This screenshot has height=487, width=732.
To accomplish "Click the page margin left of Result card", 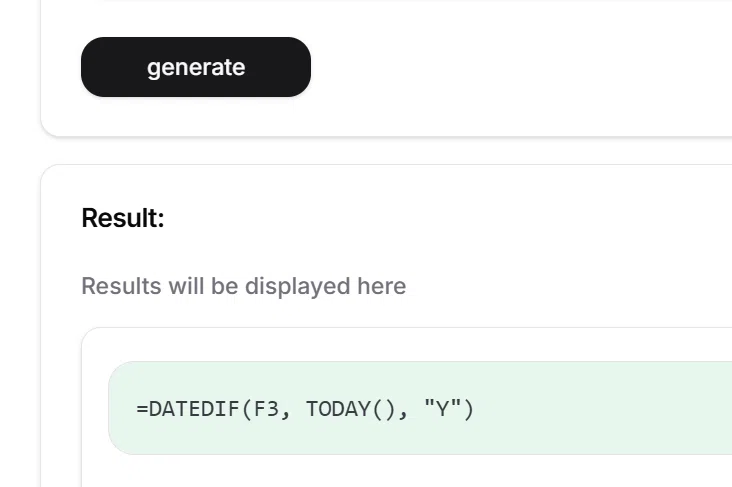I will click(x=20, y=327).
